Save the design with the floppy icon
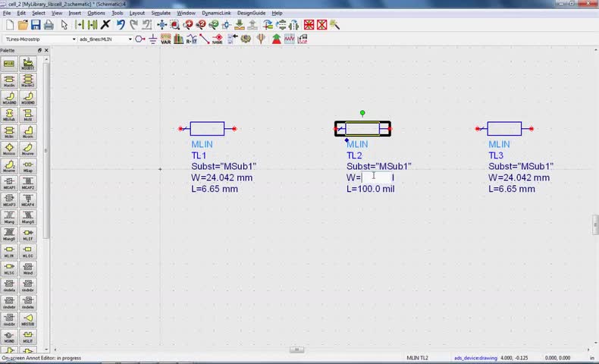This screenshot has height=364, width=599. 36,25
